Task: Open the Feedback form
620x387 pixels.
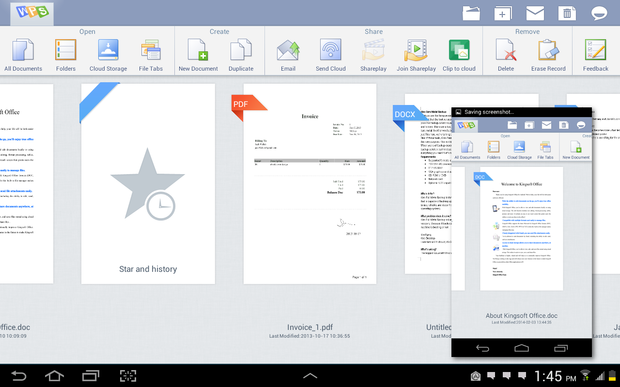Action: coord(595,55)
